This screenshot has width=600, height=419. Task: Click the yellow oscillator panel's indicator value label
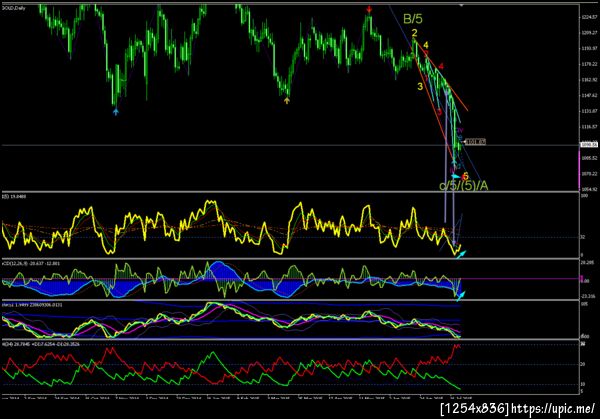click(14, 197)
